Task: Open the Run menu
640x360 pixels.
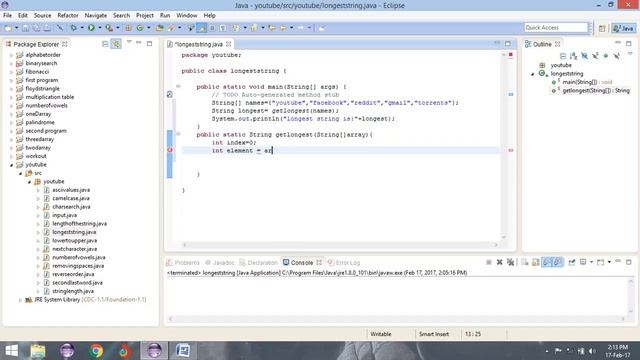Action: point(165,15)
